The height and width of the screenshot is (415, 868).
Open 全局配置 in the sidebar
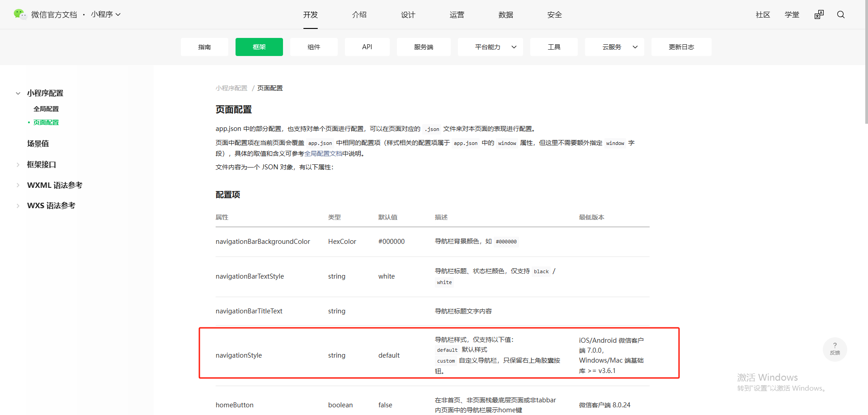tap(46, 109)
